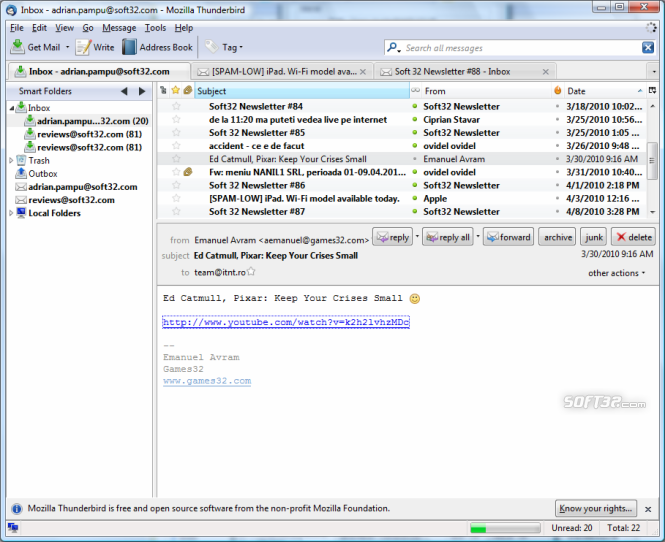665x542 pixels.
Task: Star the Soft32 Newsletter #84 message
Action: (176, 106)
